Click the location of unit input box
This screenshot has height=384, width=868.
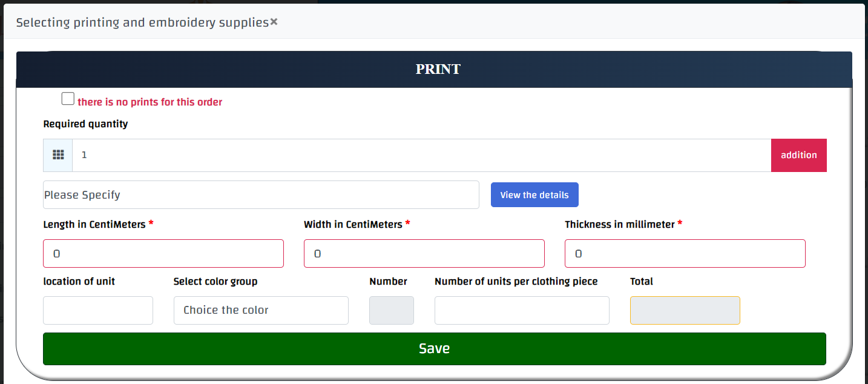coord(98,310)
